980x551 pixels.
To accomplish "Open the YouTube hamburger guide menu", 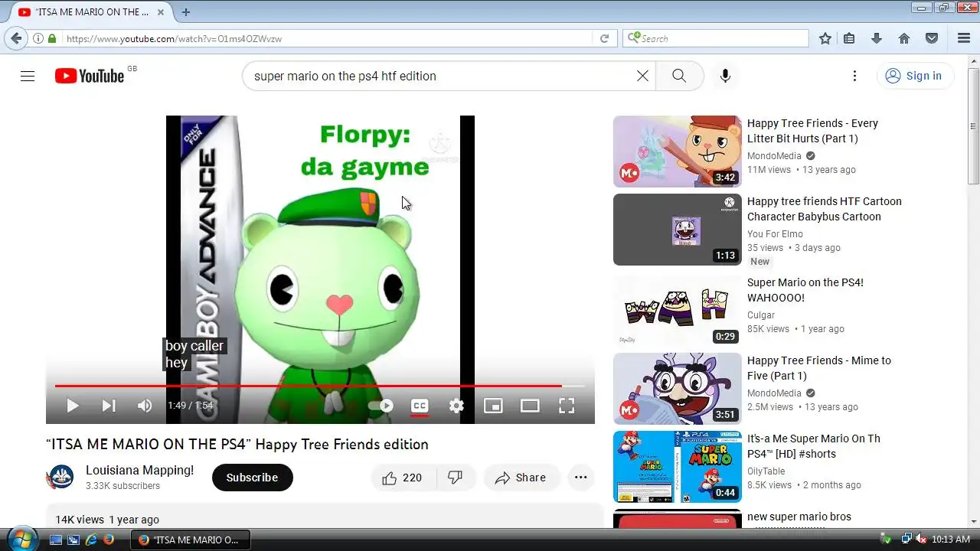I will click(28, 76).
